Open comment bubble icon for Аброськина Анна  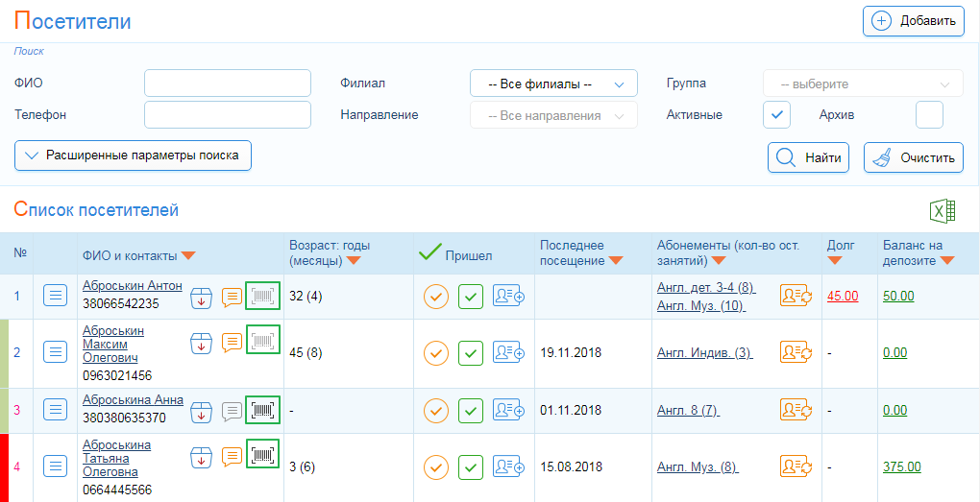click(x=232, y=410)
